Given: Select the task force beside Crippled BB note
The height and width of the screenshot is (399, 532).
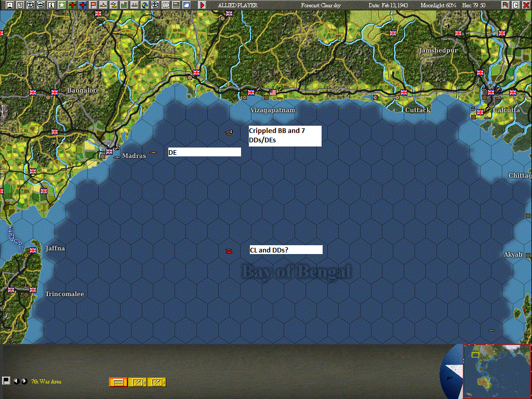Looking at the screenshot, I should 229,132.
